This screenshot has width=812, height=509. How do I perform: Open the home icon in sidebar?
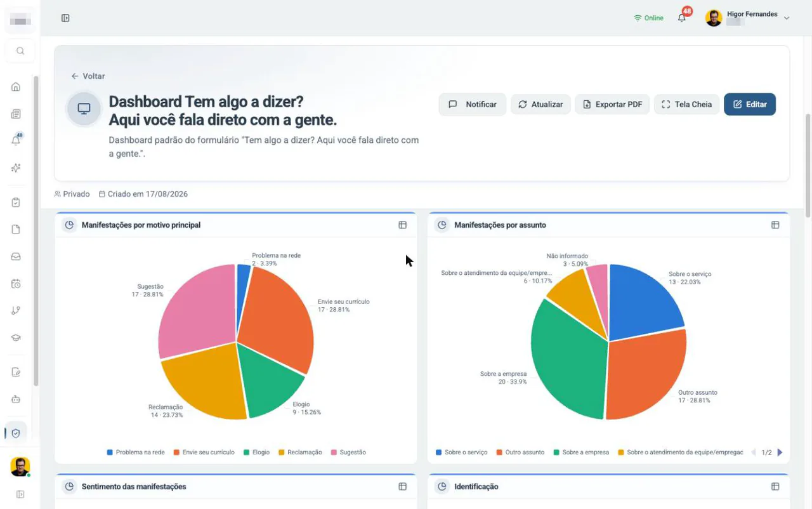(x=16, y=87)
